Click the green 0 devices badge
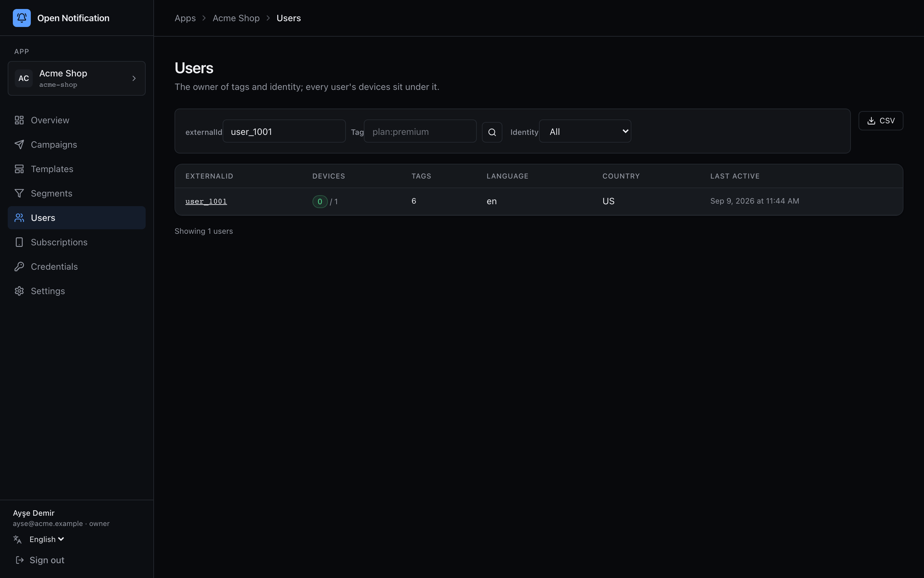 click(x=320, y=201)
